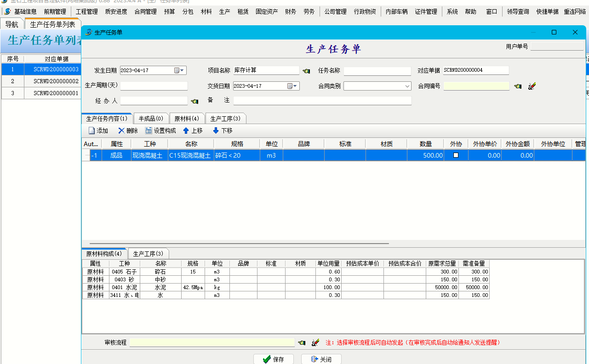Toggle the 外协 checkbox in the row
This screenshot has width=589, height=364.
[456, 155]
